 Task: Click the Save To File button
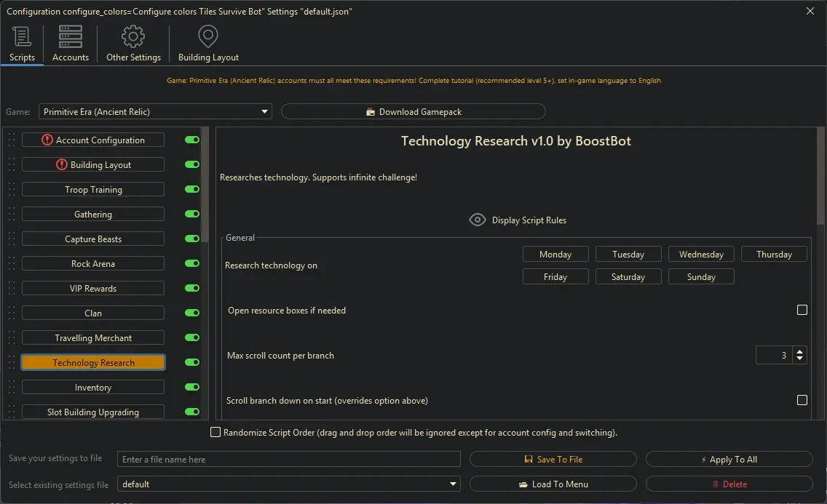[553, 459]
